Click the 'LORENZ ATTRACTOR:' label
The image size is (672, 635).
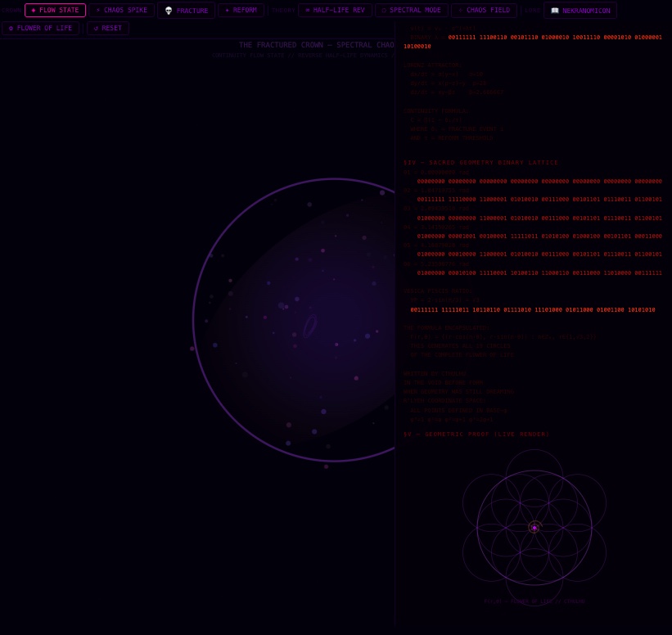tap(433, 65)
